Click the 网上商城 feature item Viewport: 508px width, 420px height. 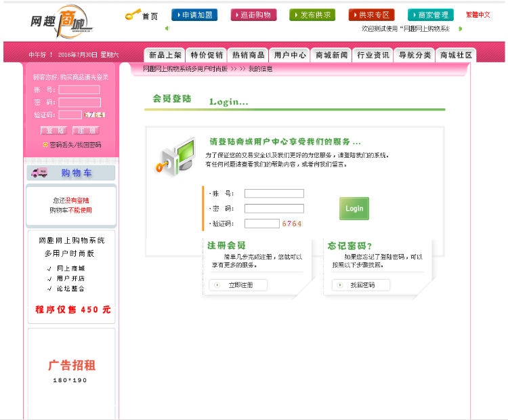70,268
